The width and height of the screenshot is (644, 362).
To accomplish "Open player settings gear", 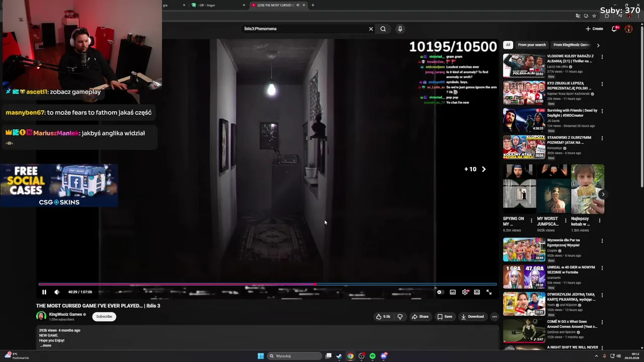I will [x=465, y=292].
